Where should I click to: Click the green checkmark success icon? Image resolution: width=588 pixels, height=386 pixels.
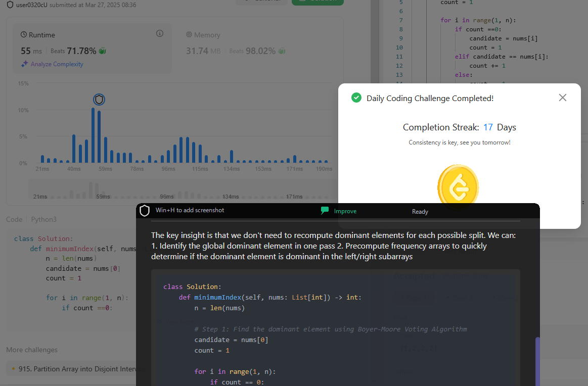coord(356,98)
